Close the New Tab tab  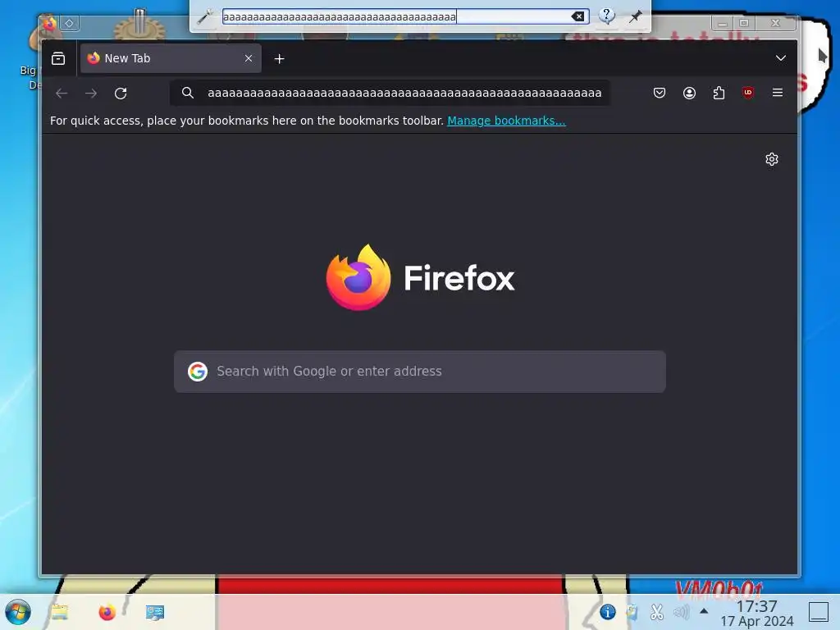pos(248,58)
